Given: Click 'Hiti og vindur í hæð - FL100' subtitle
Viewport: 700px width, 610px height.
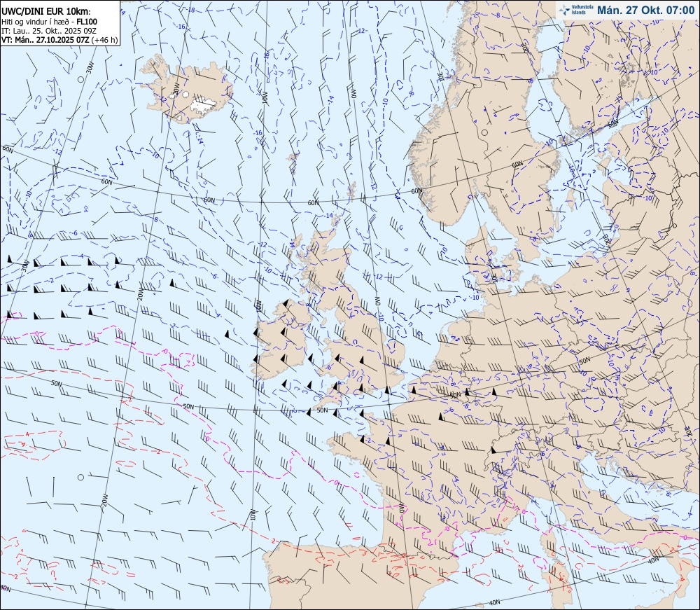Looking at the screenshot, I should pyautogui.click(x=49, y=22).
